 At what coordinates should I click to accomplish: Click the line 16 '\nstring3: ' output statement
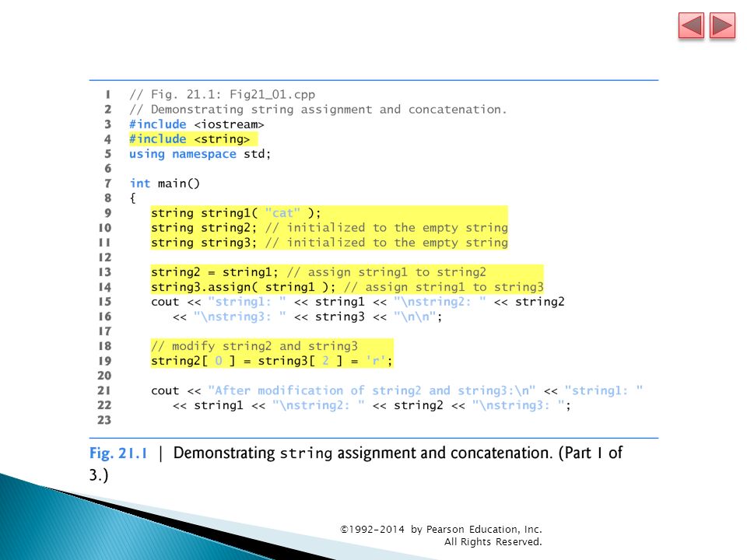[307, 317]
